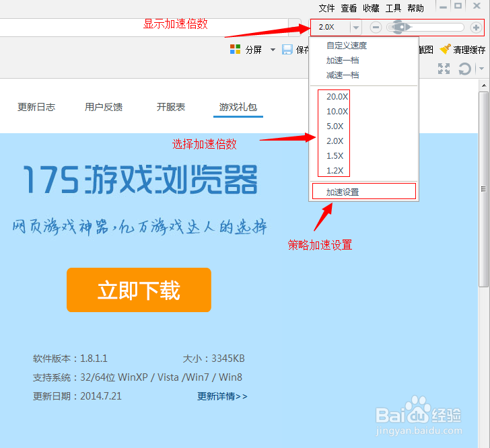Image resolution: width=490 pixels, height=448 pixels.
Task: Expand the 分屏 dropdown arrow
Action: (273, 50)
